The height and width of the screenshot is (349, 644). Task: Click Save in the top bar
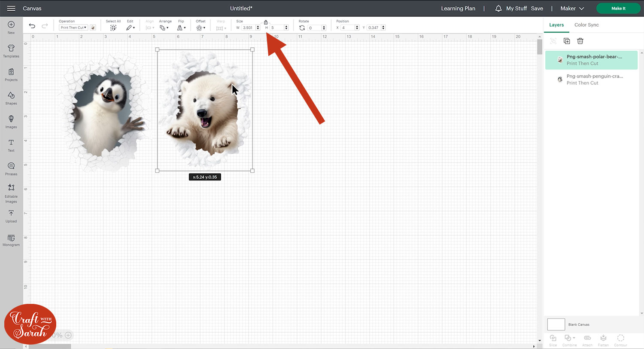coord(537,9)
